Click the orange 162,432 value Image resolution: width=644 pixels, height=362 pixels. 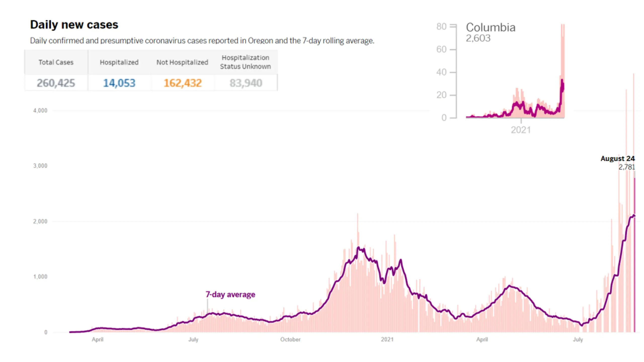[x=183, y=83]
